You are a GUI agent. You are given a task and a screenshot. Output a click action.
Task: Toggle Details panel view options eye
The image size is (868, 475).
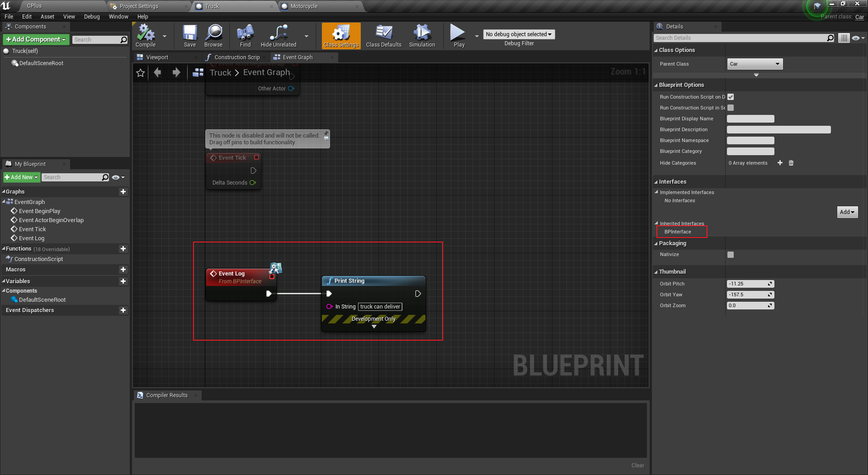tap(858, 38)
